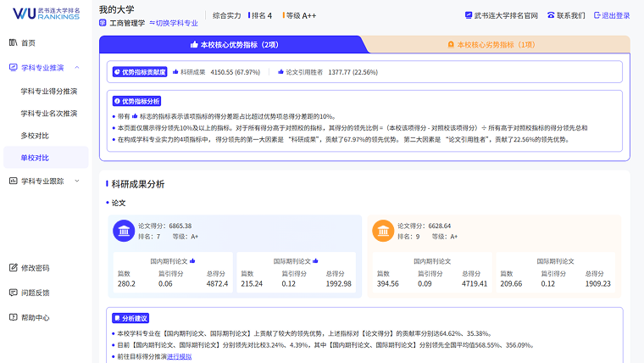The width and height of the screenshot is (644, 363).
Task: Click the 优势指标贡献度 badge
Action: click(140, 72)
